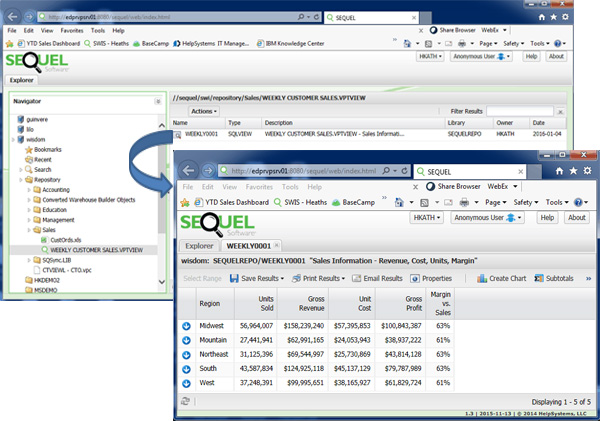
Task: Click the forward arrow in front browser
Action: click(208, 170)
